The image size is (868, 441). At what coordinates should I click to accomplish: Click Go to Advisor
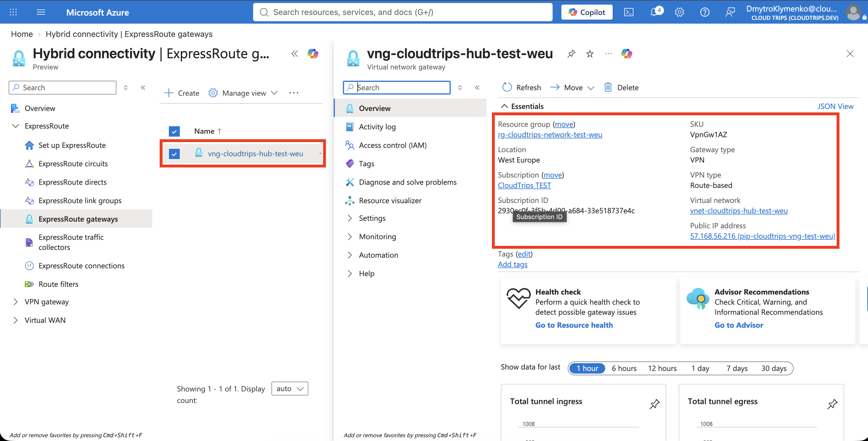[739, 325]
